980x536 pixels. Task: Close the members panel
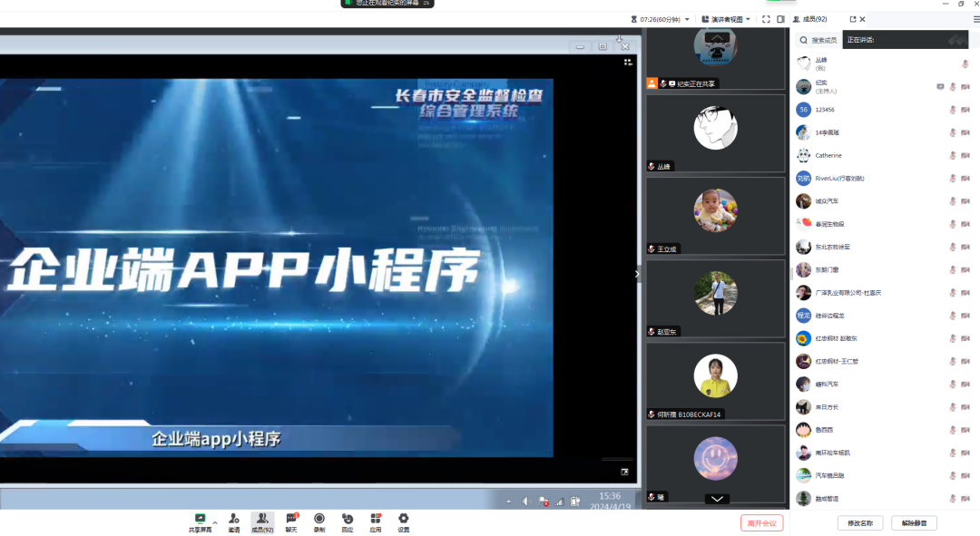point(863,19)
